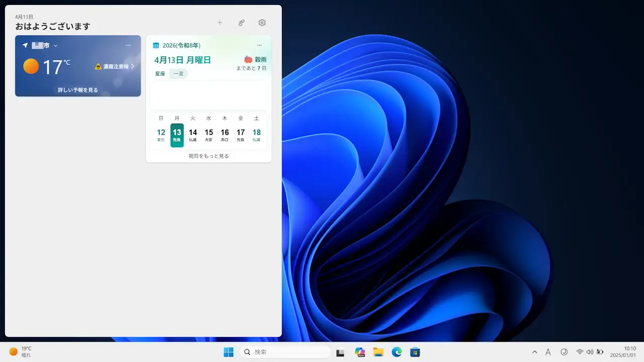Viewport: 644px width, 362px height.
Task: Open widgets settings gear
Action: click(262, 23)
